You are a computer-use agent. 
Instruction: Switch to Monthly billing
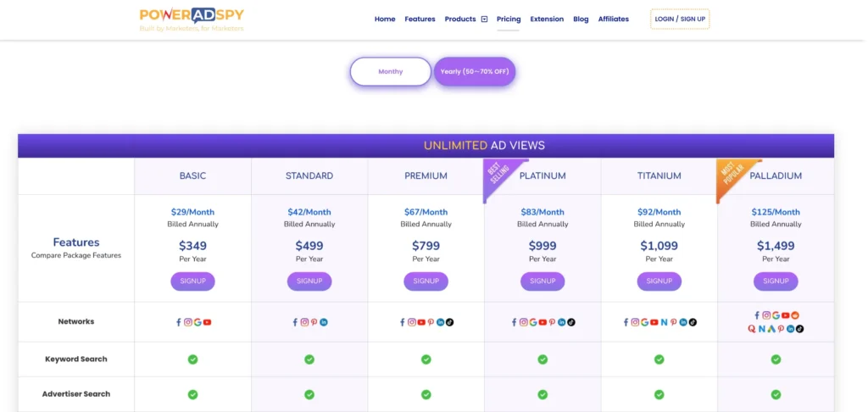tap(390, 72)
